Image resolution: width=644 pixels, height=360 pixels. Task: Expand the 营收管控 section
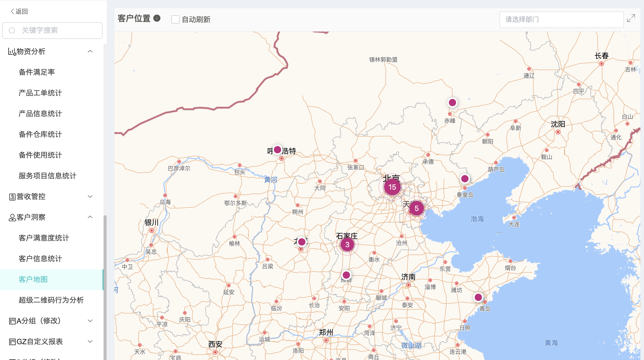(x=90, y=196)
